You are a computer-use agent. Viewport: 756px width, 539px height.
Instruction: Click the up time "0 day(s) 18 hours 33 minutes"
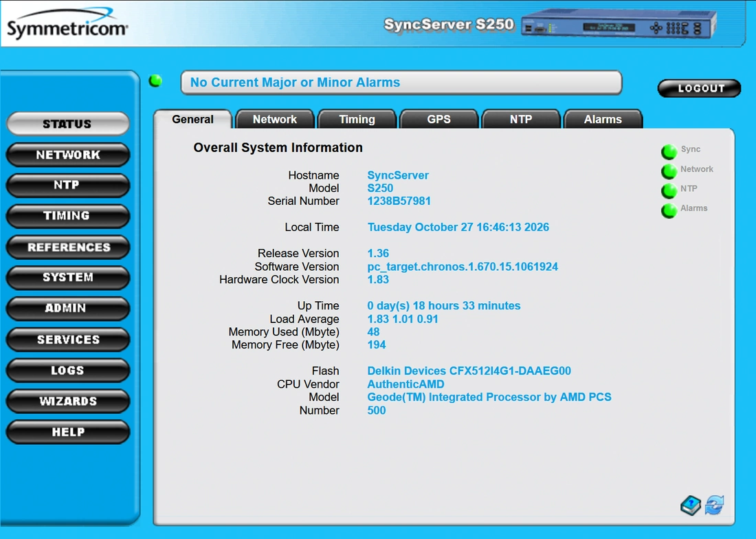coord(443,306)
